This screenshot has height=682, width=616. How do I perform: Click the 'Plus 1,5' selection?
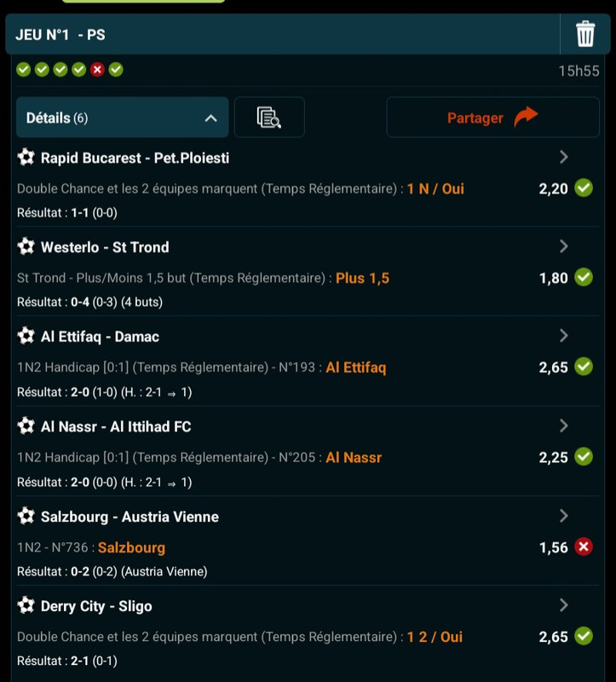click(x=363, y=278)
